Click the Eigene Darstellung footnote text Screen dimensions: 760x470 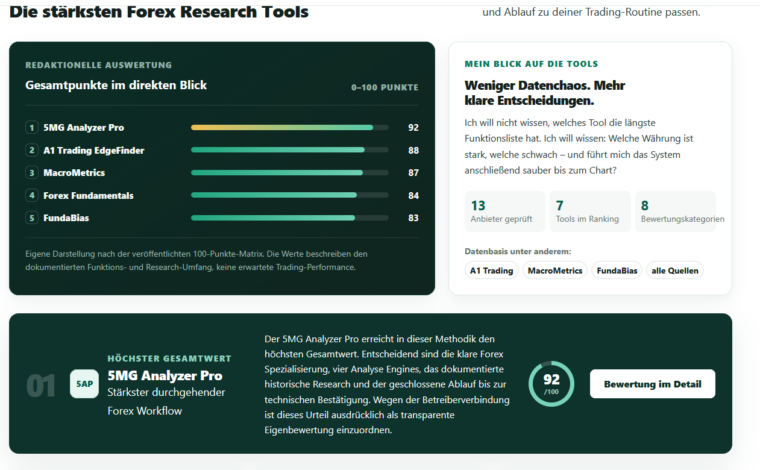coord(196,260)
